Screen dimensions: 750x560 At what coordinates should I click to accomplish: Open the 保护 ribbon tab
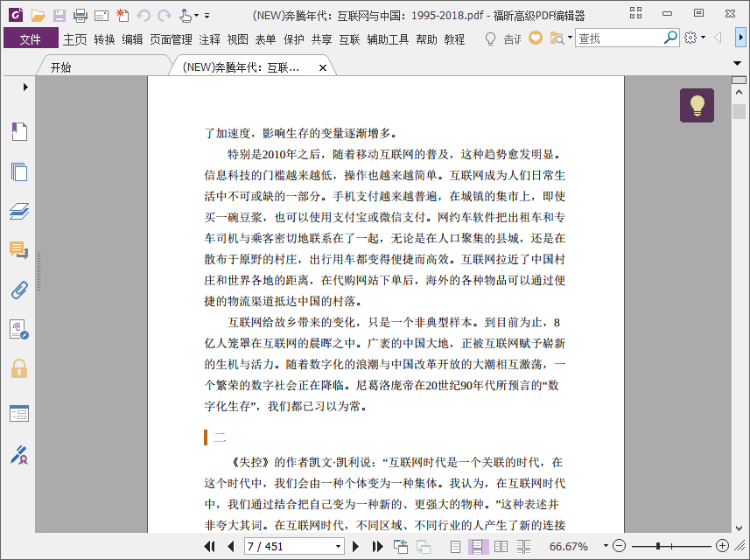pos(293,39)
